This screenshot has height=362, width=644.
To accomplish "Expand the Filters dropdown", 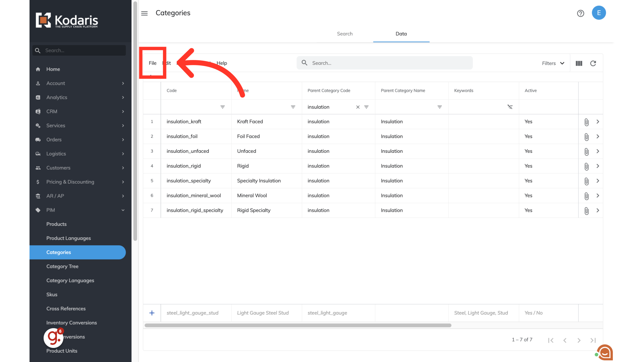I will pyautogui.click(x=553, y=63).
